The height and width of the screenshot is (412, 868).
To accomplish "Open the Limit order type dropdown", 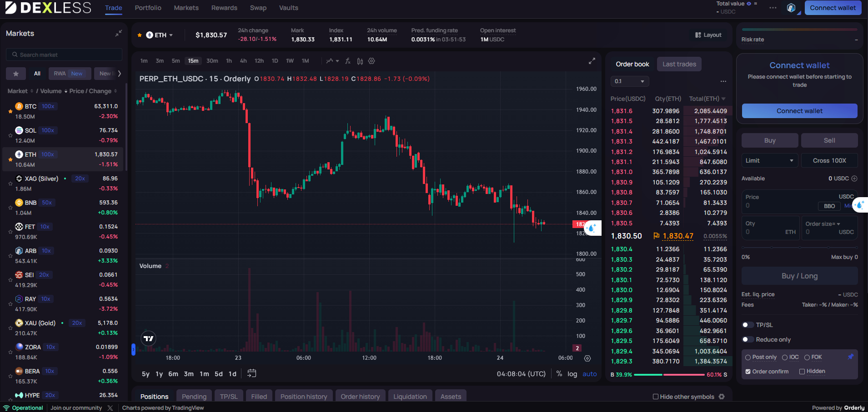I will (x=769, y=160).
